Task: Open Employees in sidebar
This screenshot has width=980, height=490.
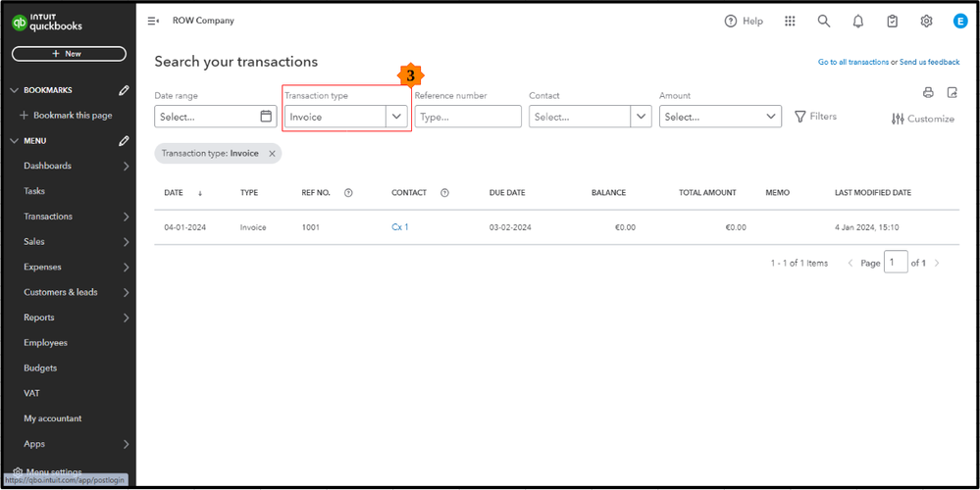Action: (x=46, y=343)
